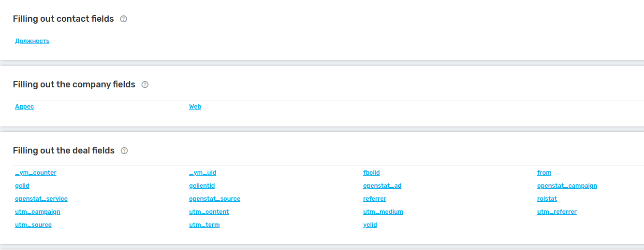Image resolution: width=644 pixels, height=250 pixels.
Task: Open the Должность contact field link
Action: (32, 41)
